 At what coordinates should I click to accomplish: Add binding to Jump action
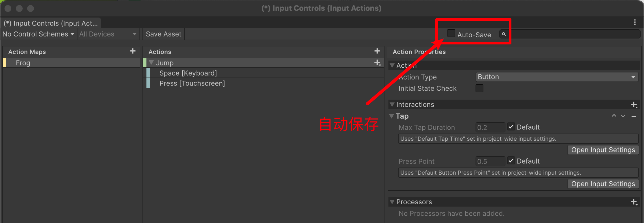click(377, 63)
